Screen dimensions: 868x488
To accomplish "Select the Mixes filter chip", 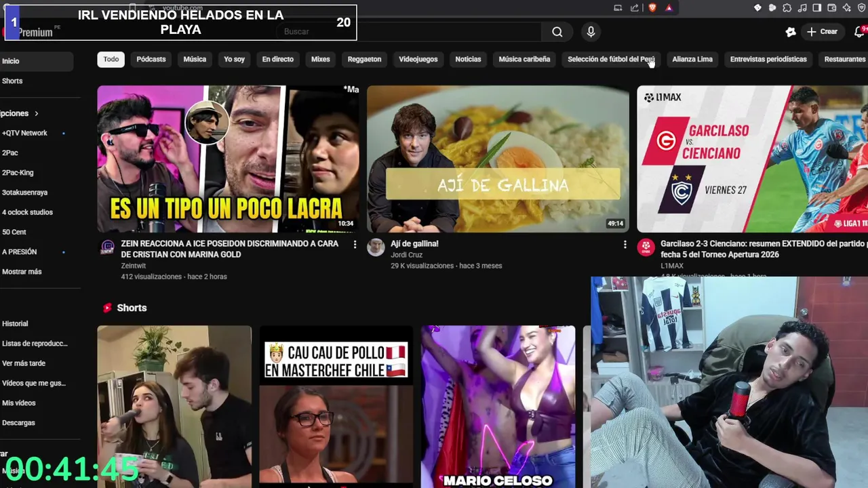I will pyautogui.click(x=320, y=59).
